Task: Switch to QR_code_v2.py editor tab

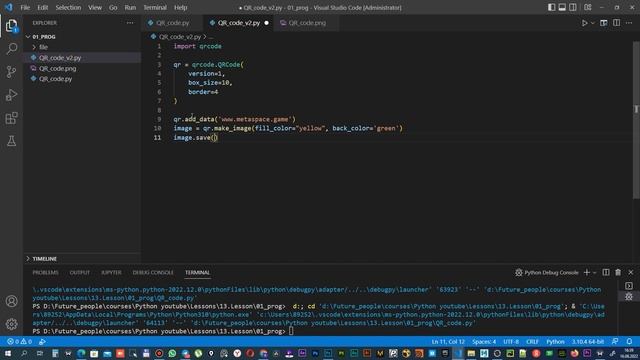Action: pyautogui.click(x=239, y=23)
